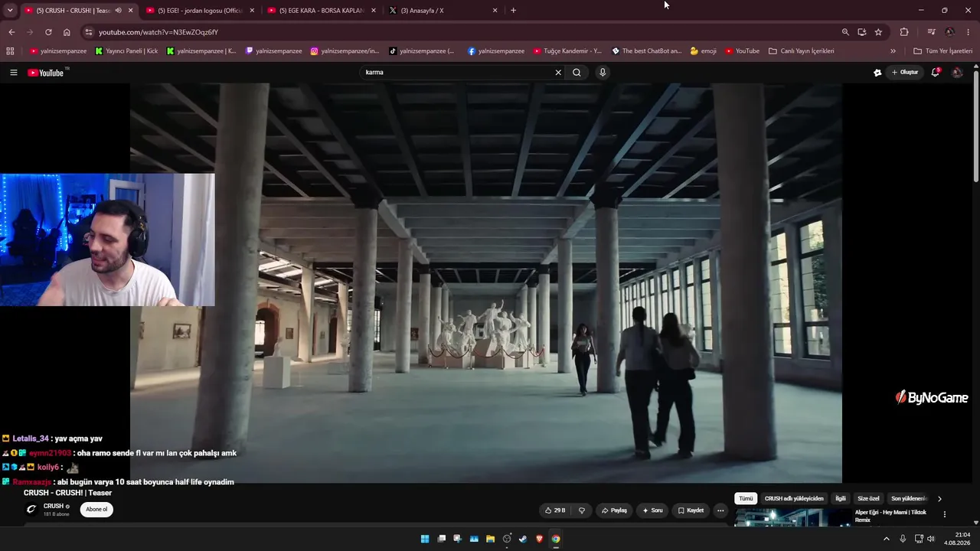
Task: Switch to the Anasayfa / X tab
Action: 441,11
